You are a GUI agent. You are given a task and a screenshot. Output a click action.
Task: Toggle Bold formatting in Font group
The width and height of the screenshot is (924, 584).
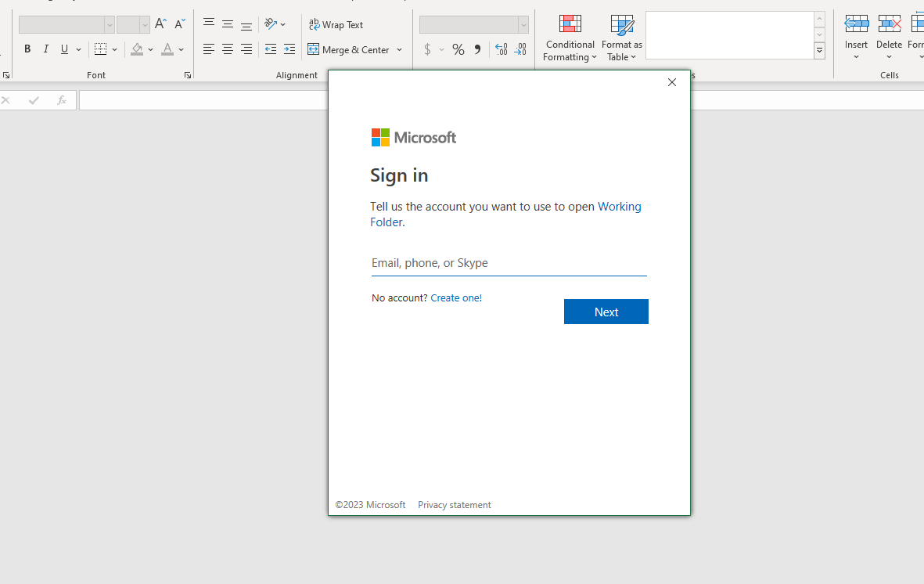point(27,49)
